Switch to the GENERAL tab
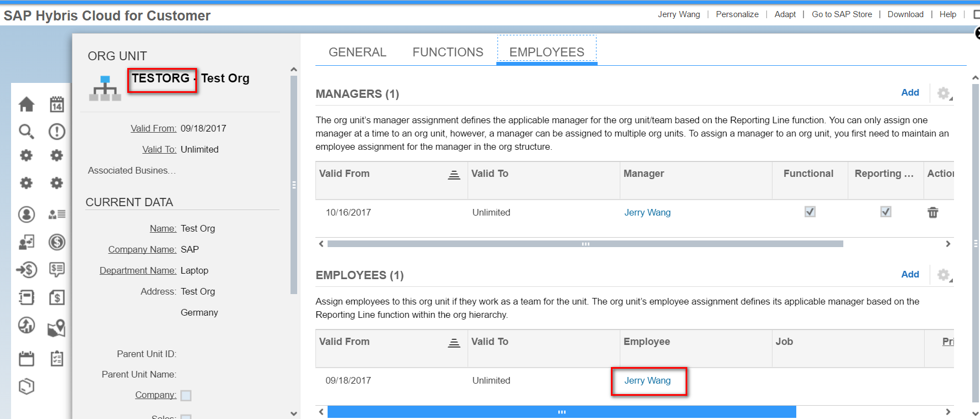This screenshot has width=980, height=419. 357,52
